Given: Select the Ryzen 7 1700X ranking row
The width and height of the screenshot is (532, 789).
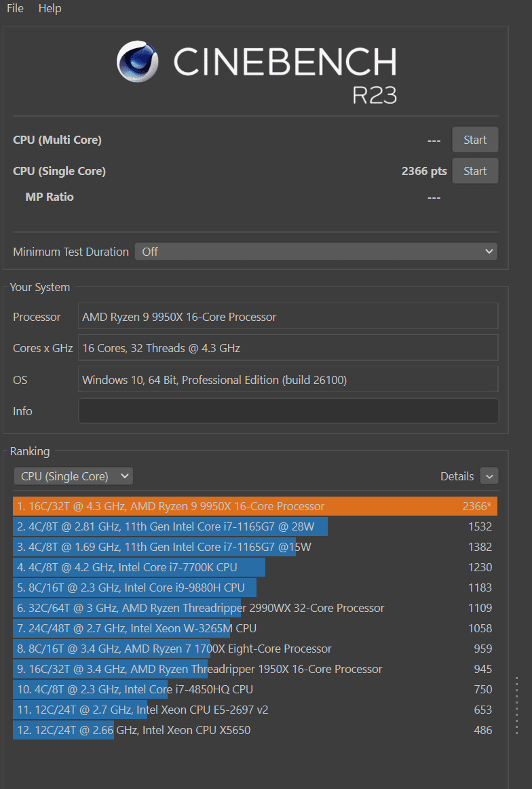Looking at the screenshot, I should tap(255, 649).
